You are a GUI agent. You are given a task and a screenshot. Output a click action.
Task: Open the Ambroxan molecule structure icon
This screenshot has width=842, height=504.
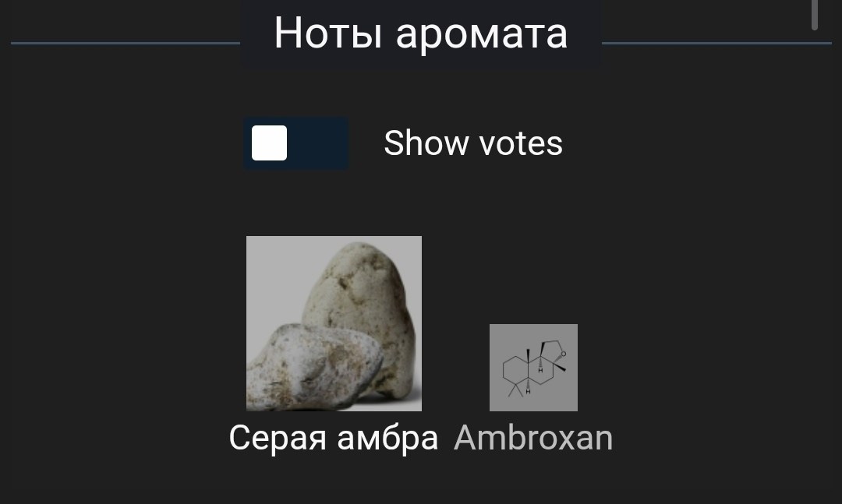tap(533, 368)
